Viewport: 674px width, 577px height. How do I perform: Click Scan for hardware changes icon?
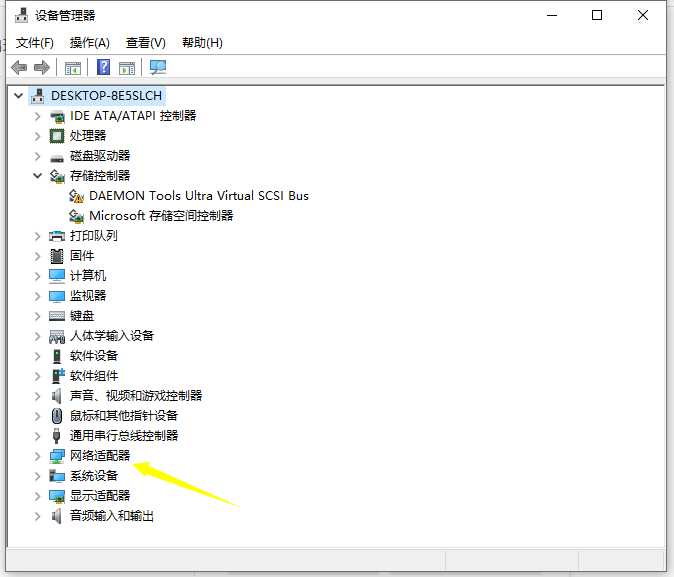pos(158,67)
